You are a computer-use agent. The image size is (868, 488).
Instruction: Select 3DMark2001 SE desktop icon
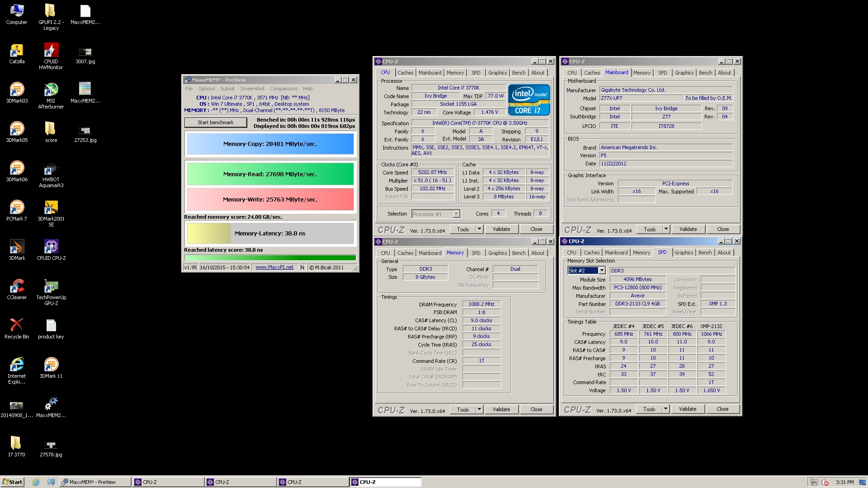click(51, 213)
